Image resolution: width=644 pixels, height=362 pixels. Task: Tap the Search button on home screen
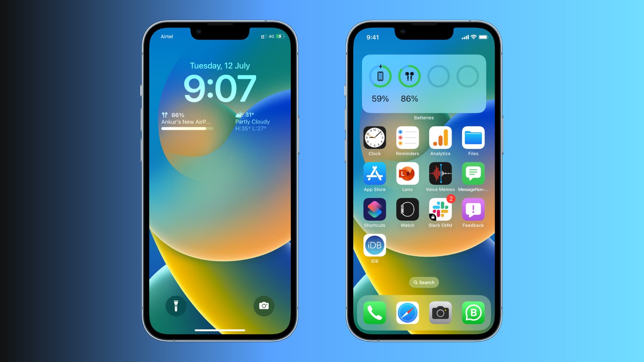(x=423, y=282)
